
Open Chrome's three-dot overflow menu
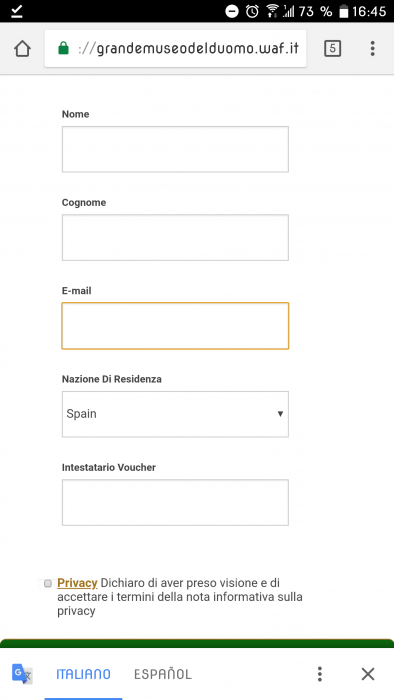click(373, 49)
